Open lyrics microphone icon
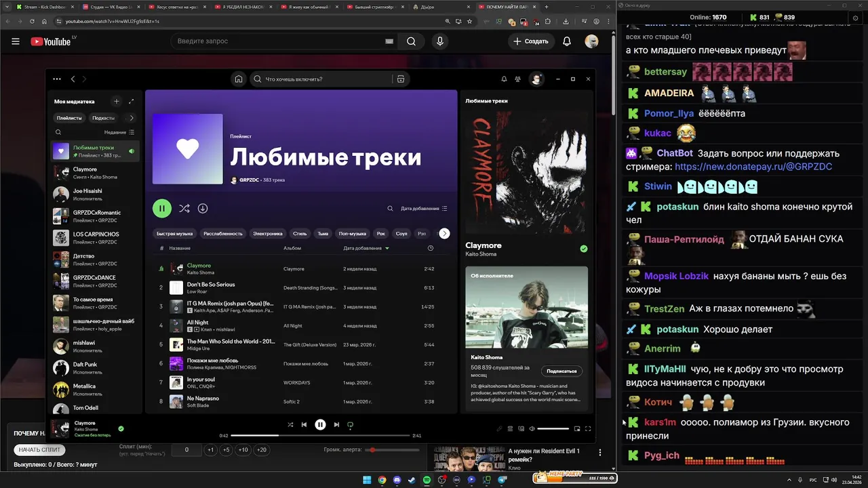 point(500,428)
